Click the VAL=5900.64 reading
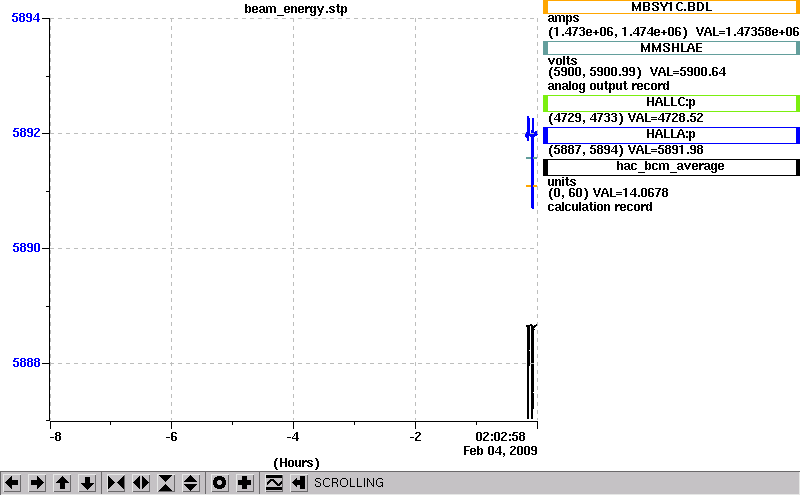 pyautogui.click(x=688, y=71)
